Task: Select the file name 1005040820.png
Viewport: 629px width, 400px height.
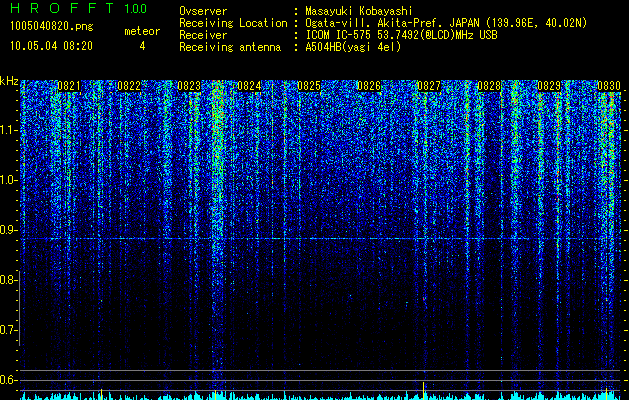Action: (52, 27)
